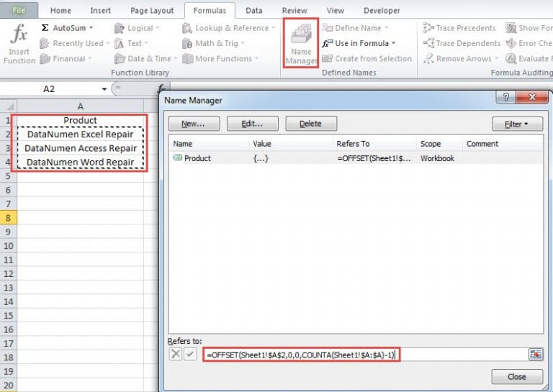Confirm Refers to edit with checkmark
Screen dimensions: 553x392
pyautogui.click(x=190, y=354)
